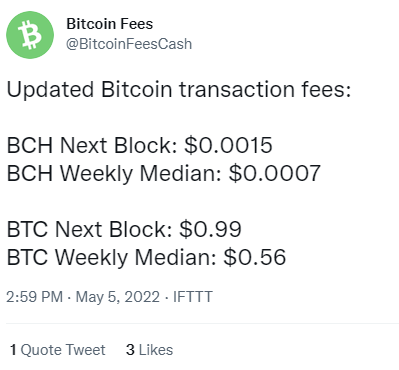399x370 pixels.
Task: Visit the @BitcoinFeesCash handle
Action: (x=129, y=44)
